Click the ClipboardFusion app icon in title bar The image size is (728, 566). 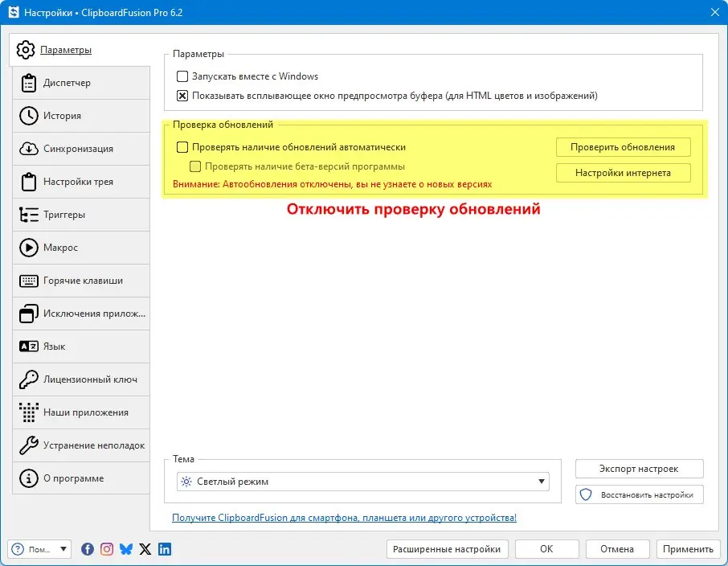pos(14,12)
